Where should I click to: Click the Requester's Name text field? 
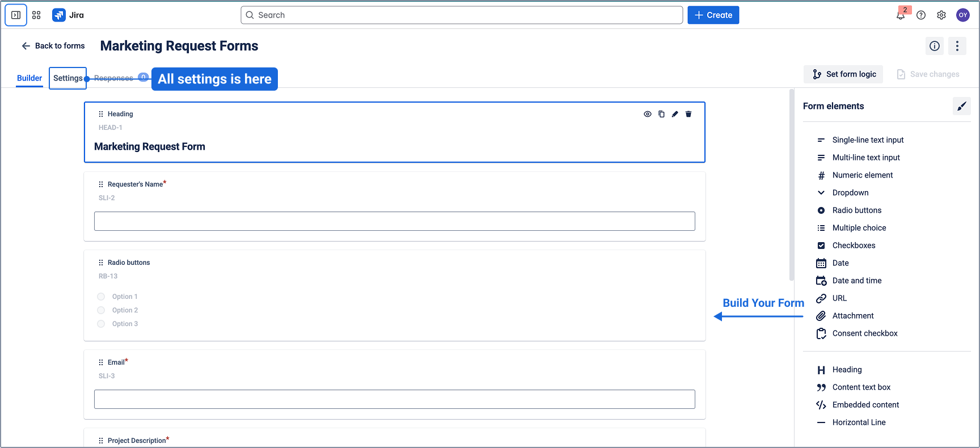click(394, 221)
